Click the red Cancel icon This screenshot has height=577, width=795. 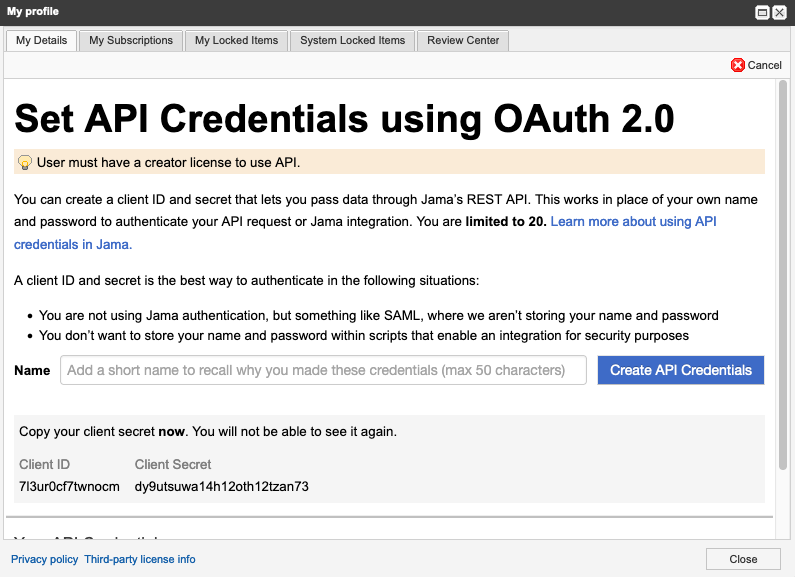(738, 65)
